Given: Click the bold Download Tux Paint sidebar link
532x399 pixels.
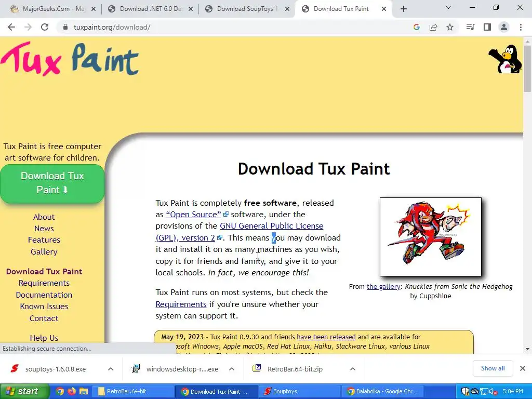Looking at the screenshot, I should pos(44,271).
